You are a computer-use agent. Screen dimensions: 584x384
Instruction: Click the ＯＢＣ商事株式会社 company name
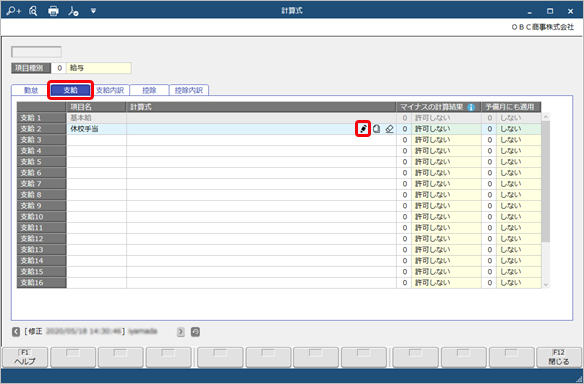click(x=543, y=27)
